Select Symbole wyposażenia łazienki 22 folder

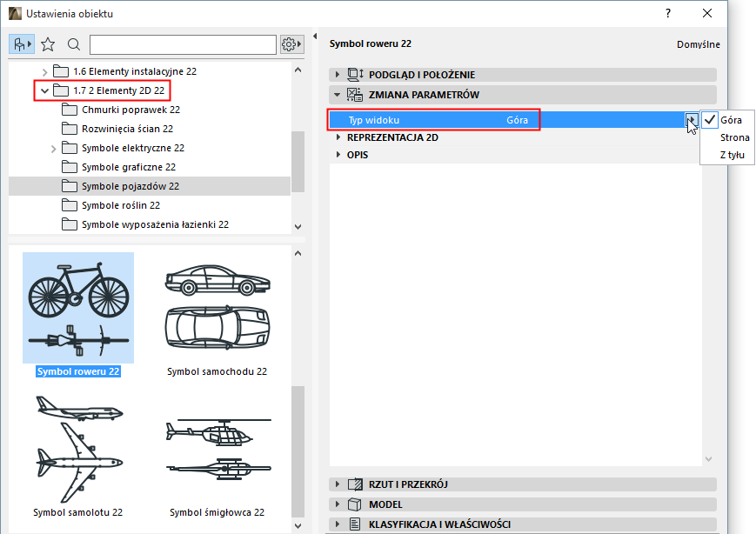155,224
